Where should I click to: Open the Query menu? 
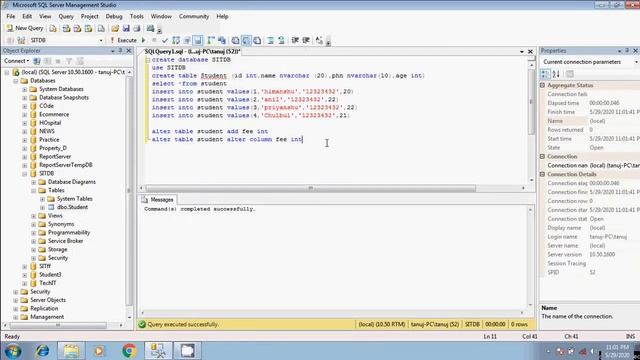tap(66, 16)
